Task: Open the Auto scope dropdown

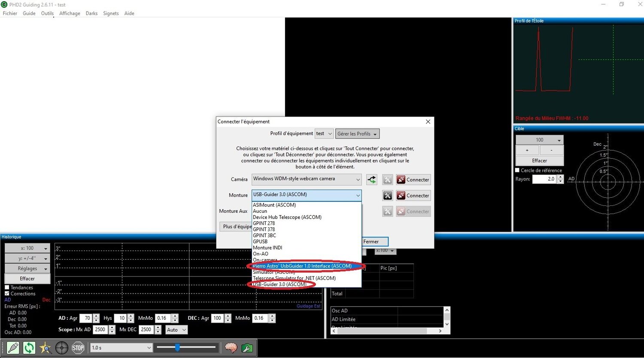Action: (176, 330)
